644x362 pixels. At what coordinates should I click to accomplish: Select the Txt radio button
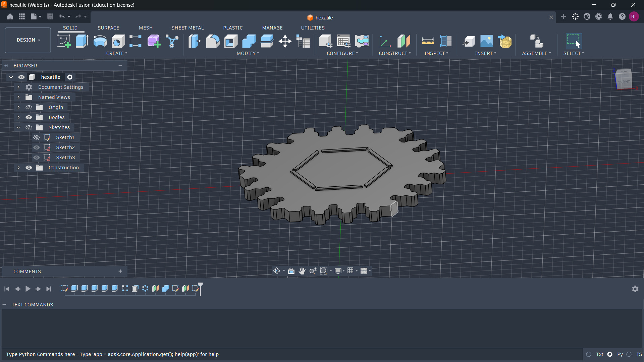(589, 354)
